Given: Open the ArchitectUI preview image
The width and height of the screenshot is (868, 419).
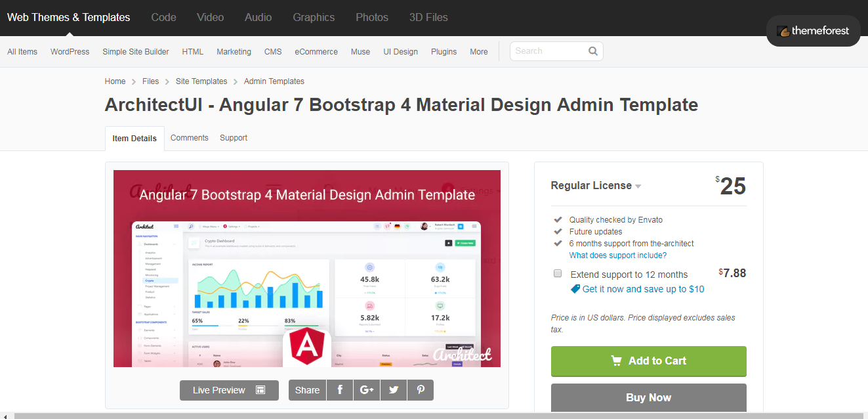Looking at the screenshot, I should coord(307,269).
